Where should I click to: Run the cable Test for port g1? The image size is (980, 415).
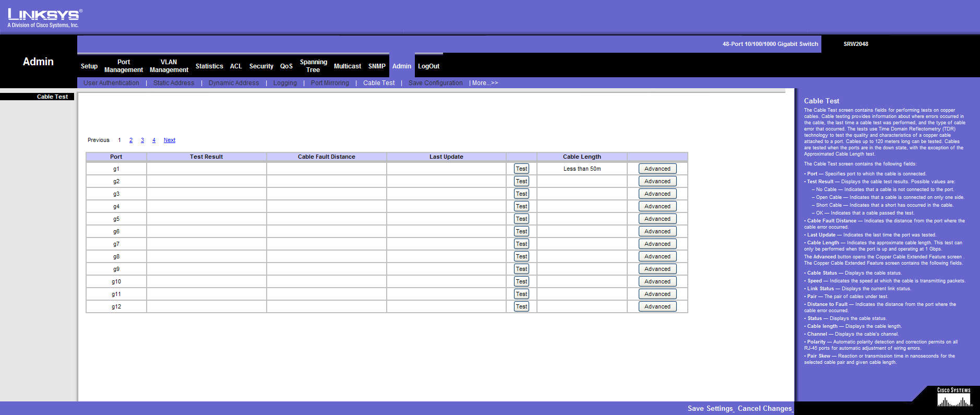point(521,169)
